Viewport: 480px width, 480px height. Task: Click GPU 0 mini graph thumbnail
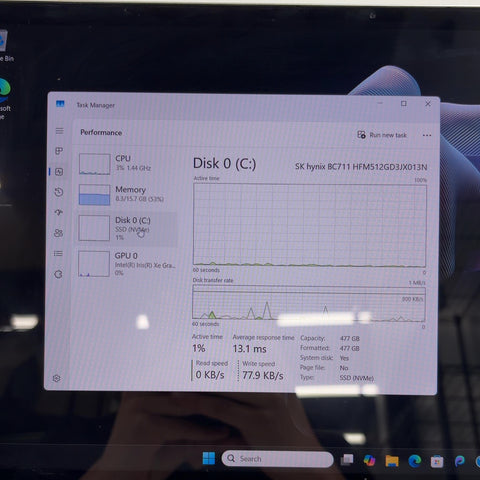click(x=94, y=264)
